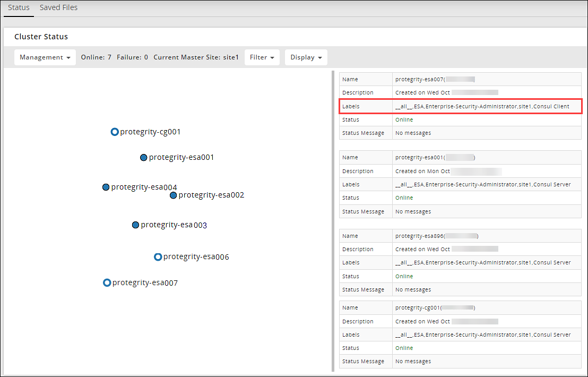The height and width of the screenshot is (377, 588).
Task: Click the protegrity-esa003 node dot
Action: [x=135, y=225]
